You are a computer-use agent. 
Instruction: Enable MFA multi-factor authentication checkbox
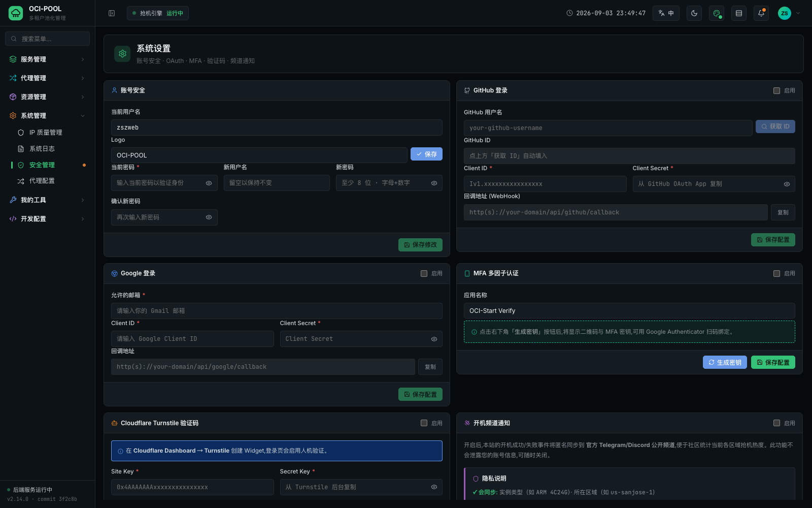tap(776, 273)
